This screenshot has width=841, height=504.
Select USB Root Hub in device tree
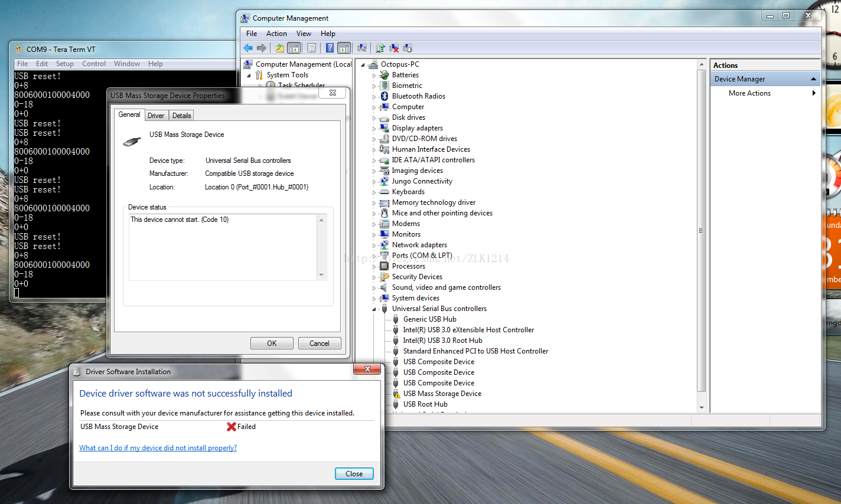pos(425,404)
